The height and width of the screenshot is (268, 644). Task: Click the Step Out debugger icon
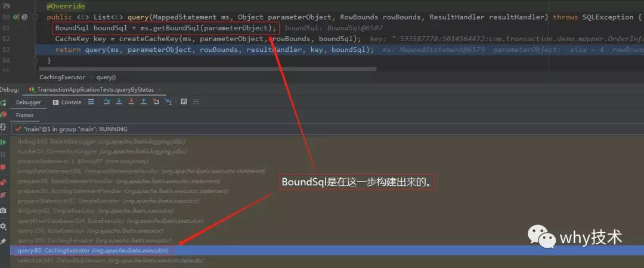click(x=143, y=102)
